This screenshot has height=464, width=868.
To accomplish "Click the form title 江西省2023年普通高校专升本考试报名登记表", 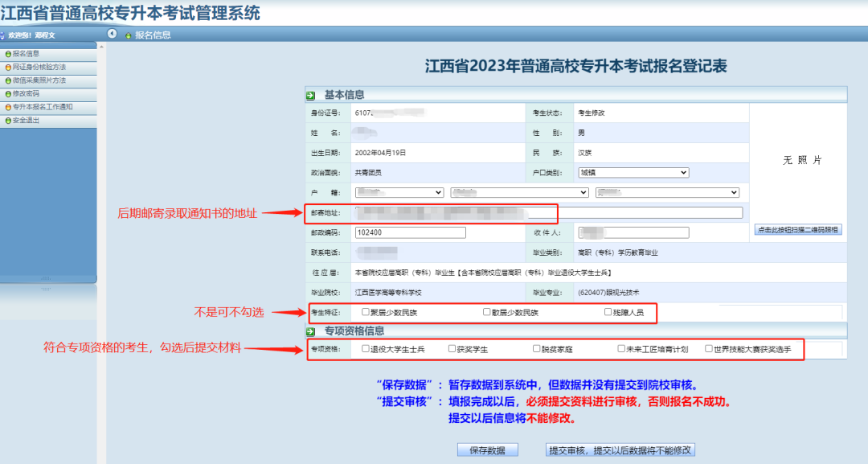I will (575, 67).
